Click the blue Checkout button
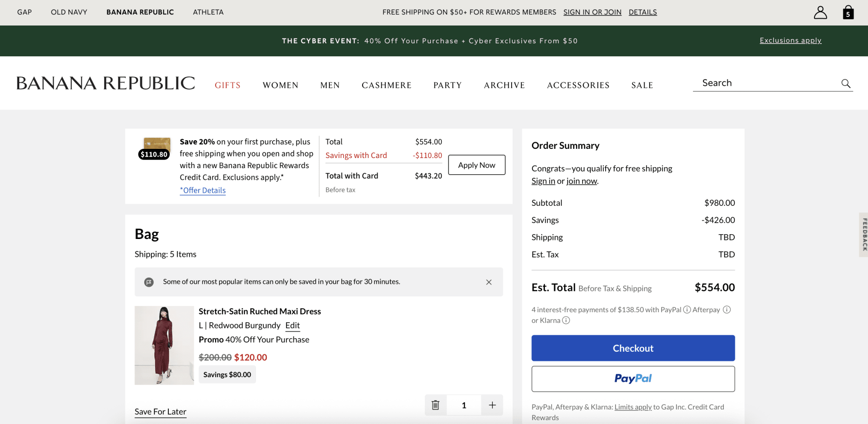 tap(633, 348)
